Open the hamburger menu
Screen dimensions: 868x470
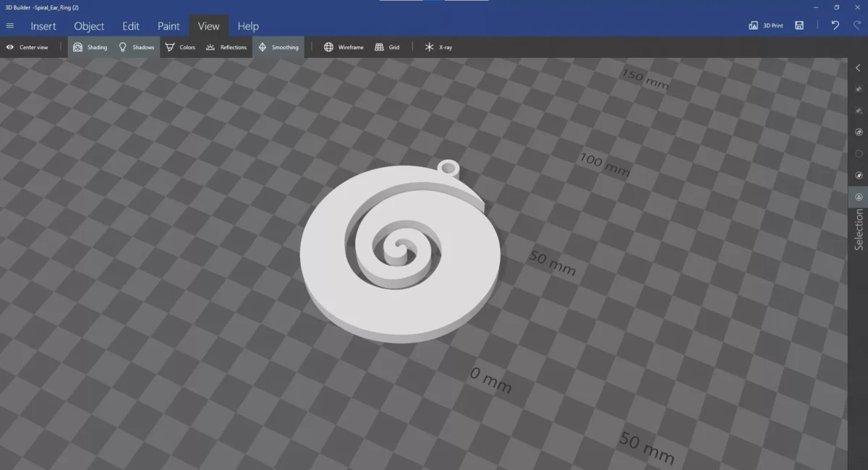click(x=10, y=26)
